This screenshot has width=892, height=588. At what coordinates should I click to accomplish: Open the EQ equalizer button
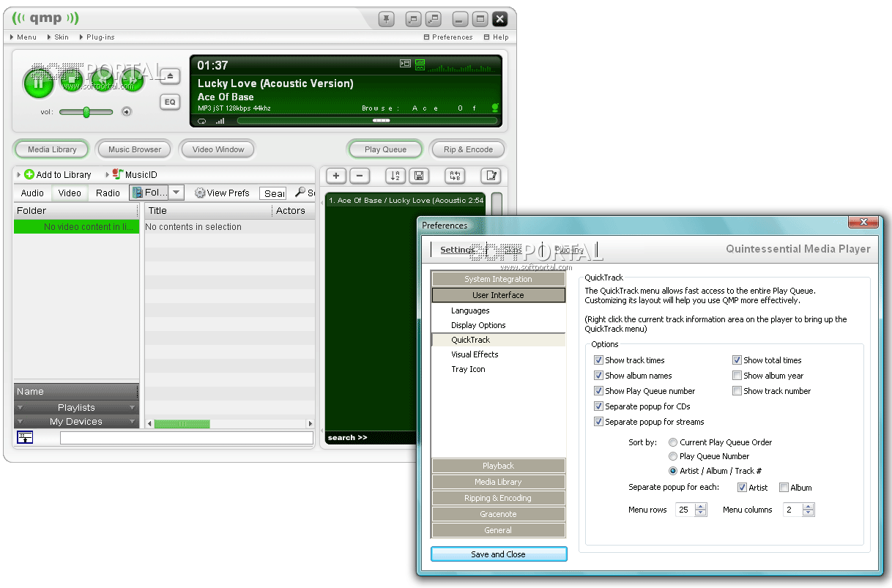coord(170,102)
